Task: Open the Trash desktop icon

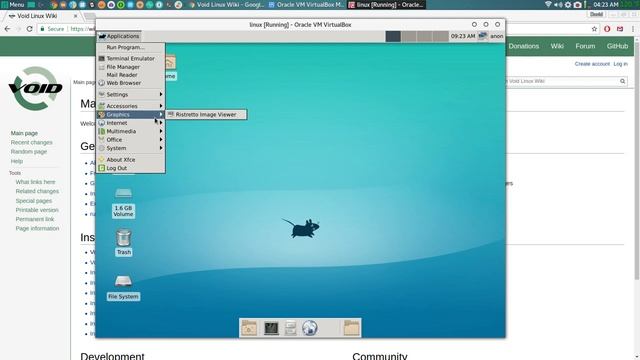Action: [123, 242]
